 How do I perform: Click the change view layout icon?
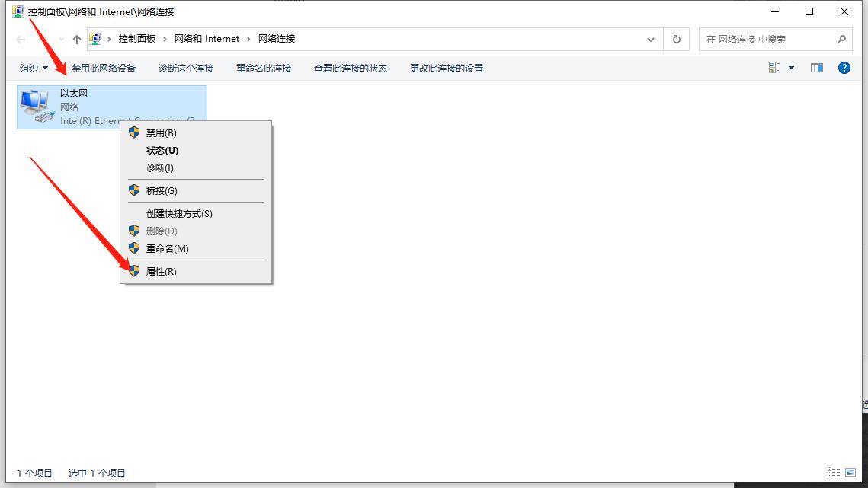click(774, 68)
